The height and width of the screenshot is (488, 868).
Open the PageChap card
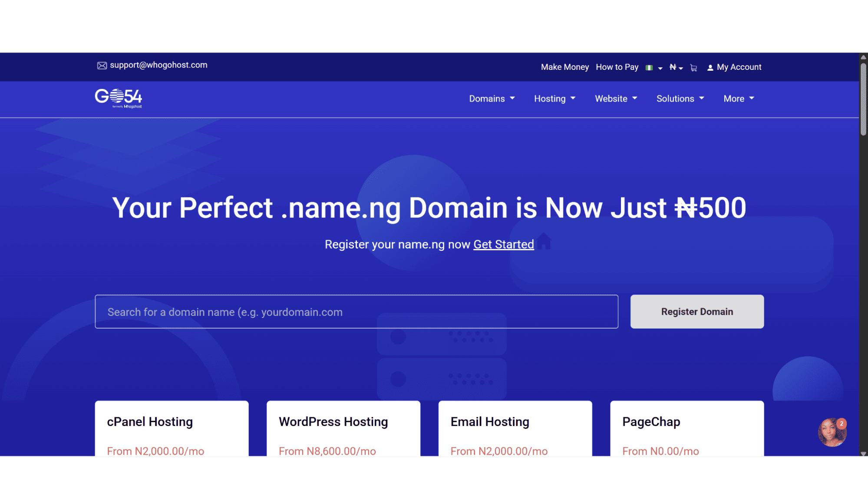point(687,428)
